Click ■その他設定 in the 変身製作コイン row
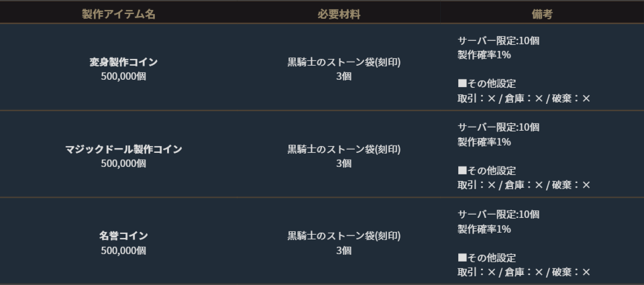The width and height of the screenshot is (644, 285). [487, 84]
